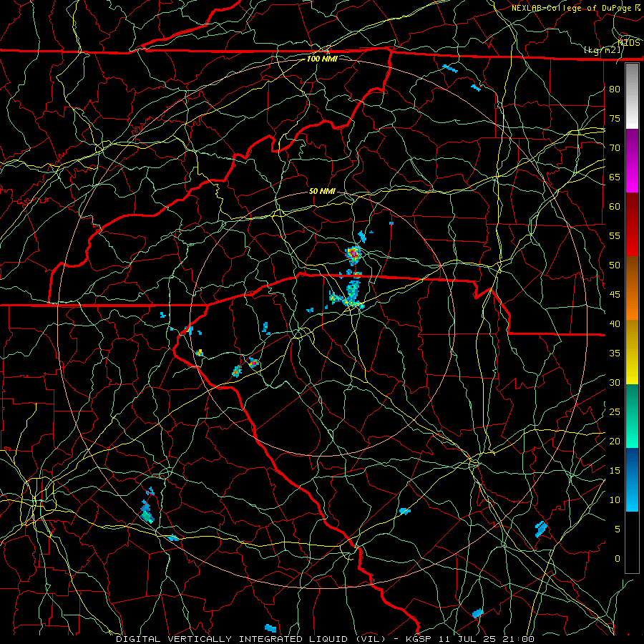Pick the white-gray band of the color scale
644x644 pixels.
tap(632, 96)
